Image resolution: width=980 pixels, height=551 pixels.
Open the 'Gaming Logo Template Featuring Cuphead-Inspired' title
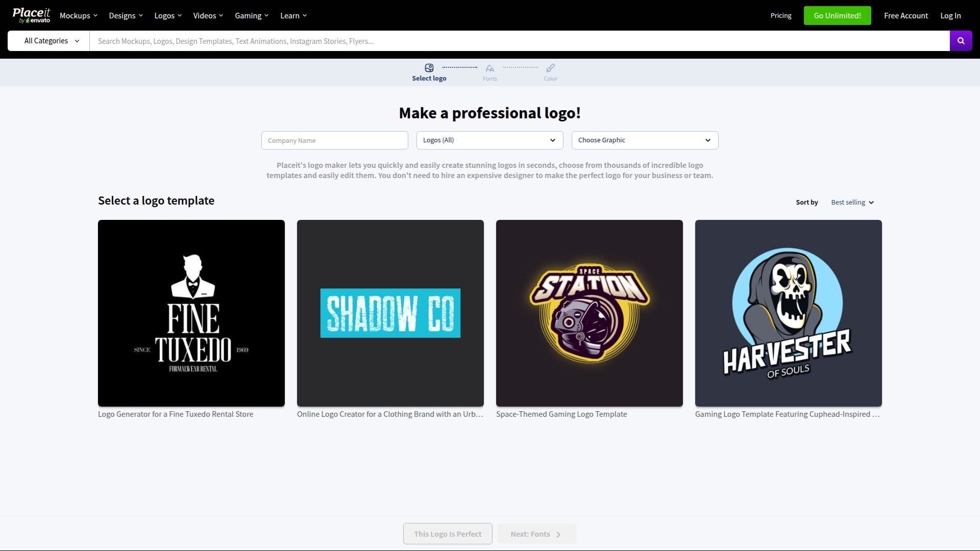[x=788, y=414]
